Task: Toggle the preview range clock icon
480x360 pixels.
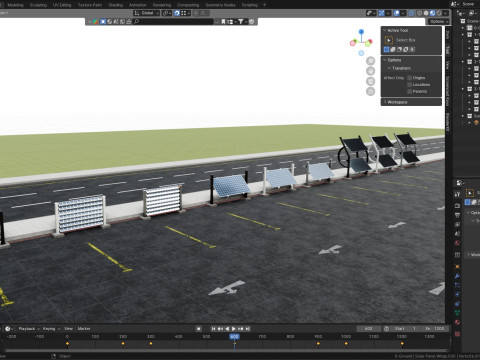Action: pos(386,329)
